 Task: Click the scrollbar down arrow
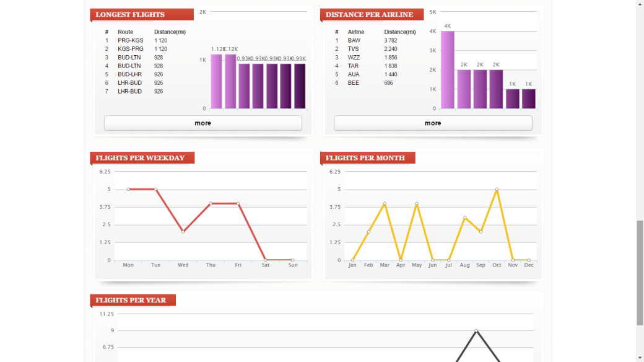tap(640, 358)
